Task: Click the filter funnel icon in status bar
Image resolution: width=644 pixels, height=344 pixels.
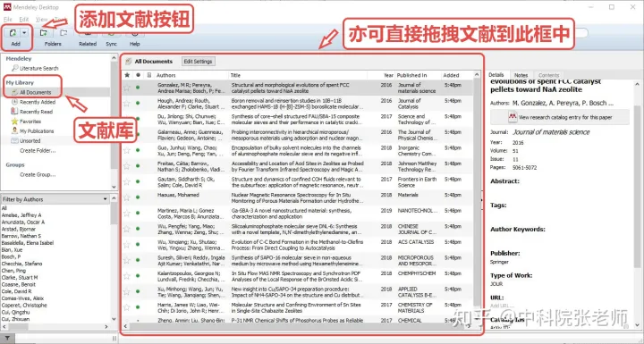Action: [x=7, y=339]
